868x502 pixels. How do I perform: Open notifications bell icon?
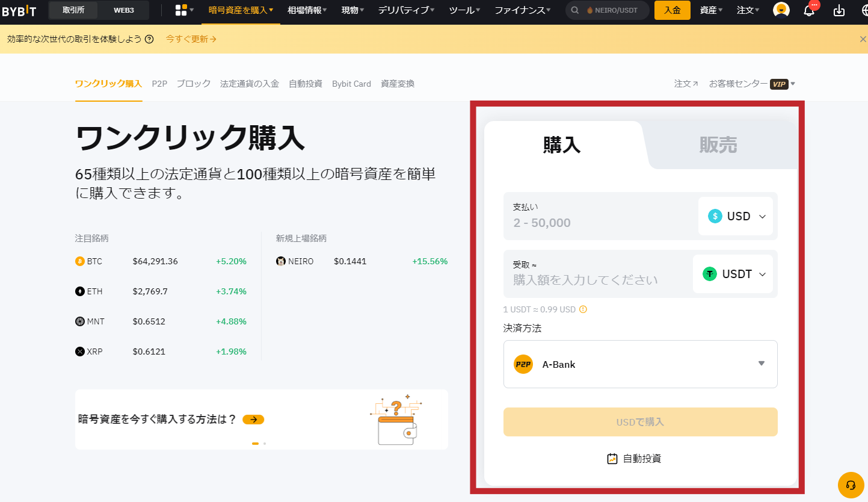tap(809, 10)
